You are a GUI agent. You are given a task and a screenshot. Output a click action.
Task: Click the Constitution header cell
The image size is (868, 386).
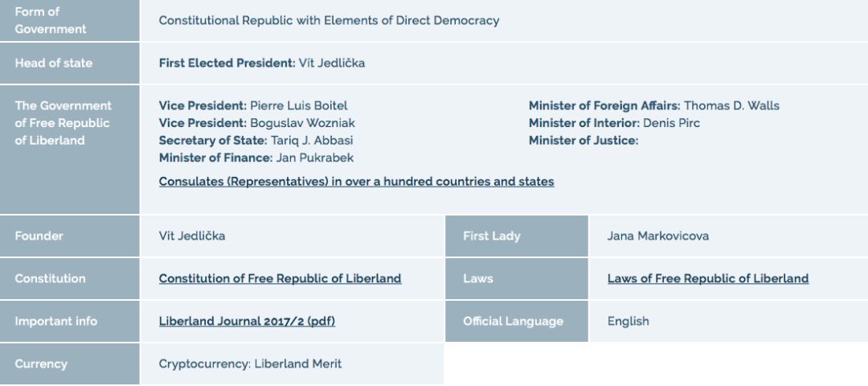pos(70,278)
